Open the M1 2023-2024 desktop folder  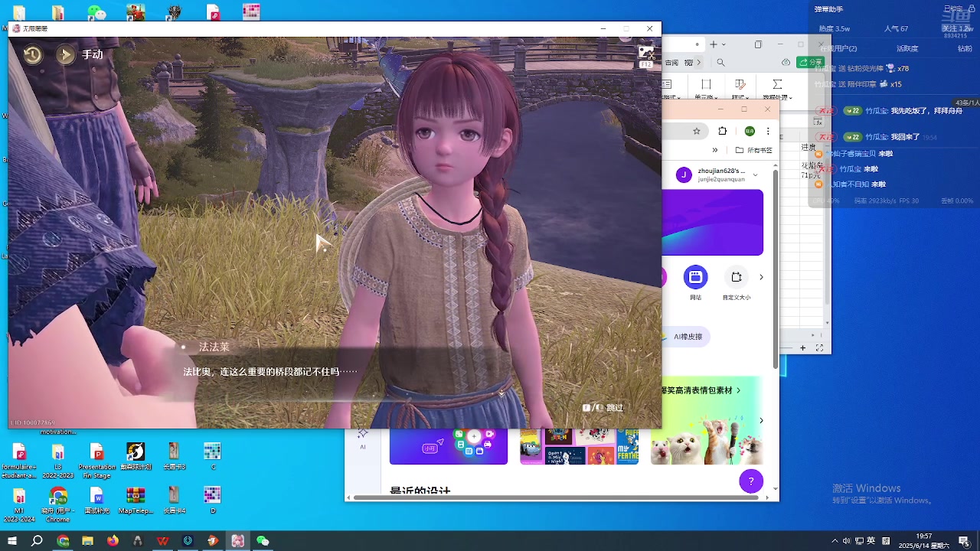coord(19,504)
